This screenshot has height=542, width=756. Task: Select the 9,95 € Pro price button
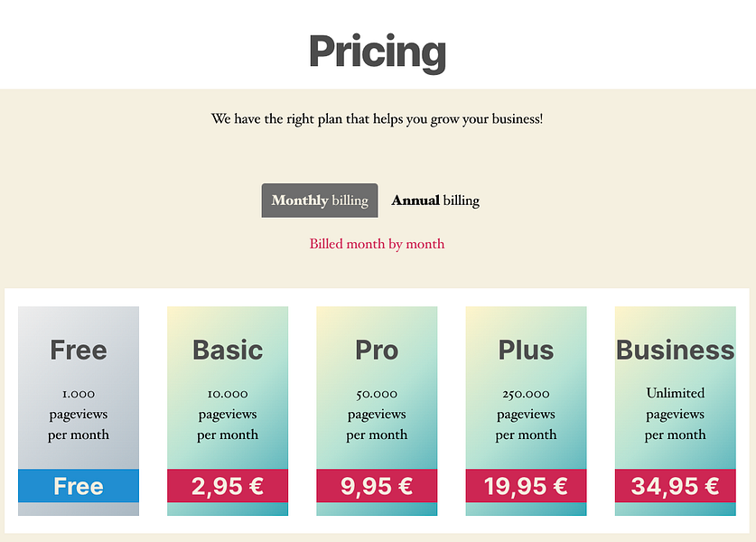[377, 486]
